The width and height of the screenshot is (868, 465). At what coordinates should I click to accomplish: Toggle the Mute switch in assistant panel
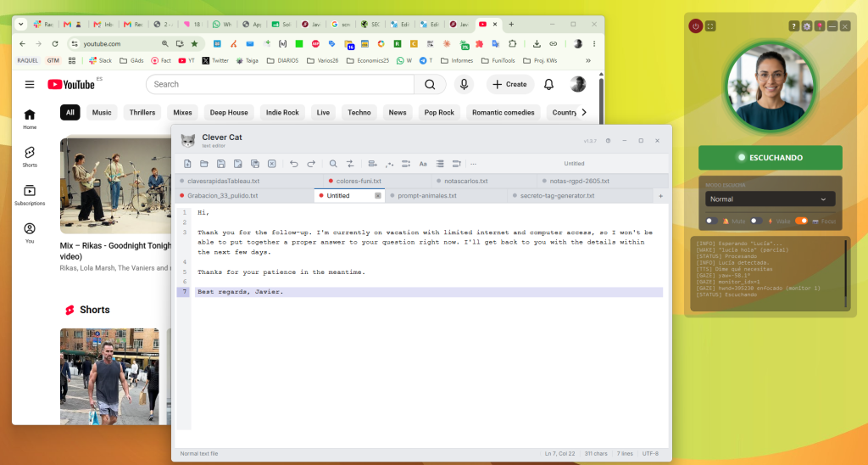711,221
